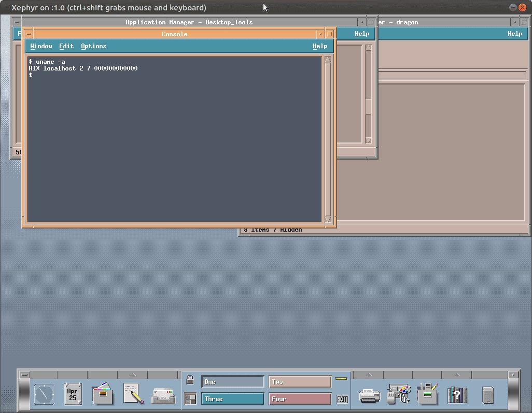Minimize the front panel using its corner button

pos(513,375)
